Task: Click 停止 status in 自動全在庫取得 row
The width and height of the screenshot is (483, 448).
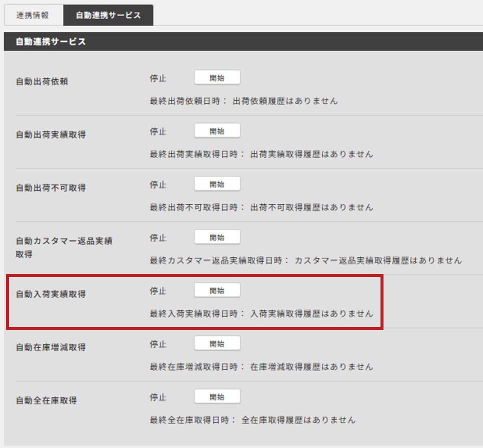Action: (158, 397)
